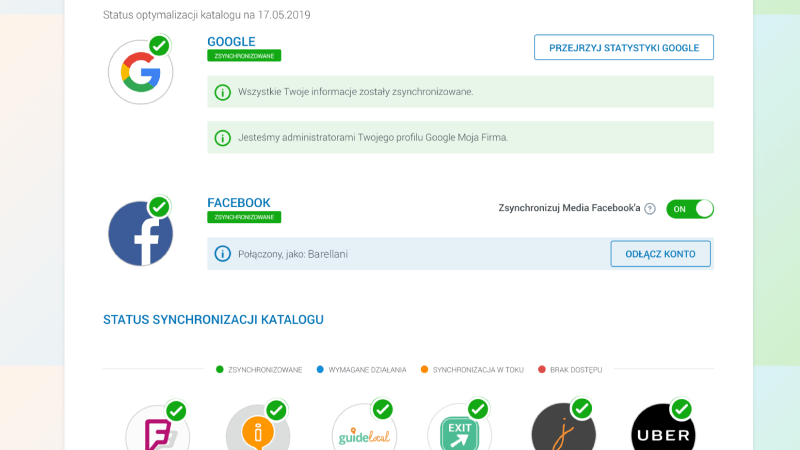This screenshot has width=800, height=450.
Task: Open the orange info pin directory icon
Action: (258, 428)
